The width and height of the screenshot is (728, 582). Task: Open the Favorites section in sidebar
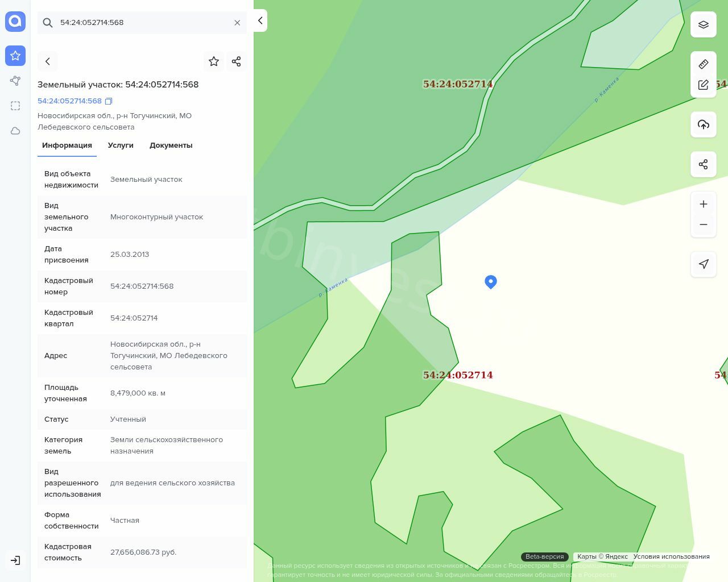[15, 56]
